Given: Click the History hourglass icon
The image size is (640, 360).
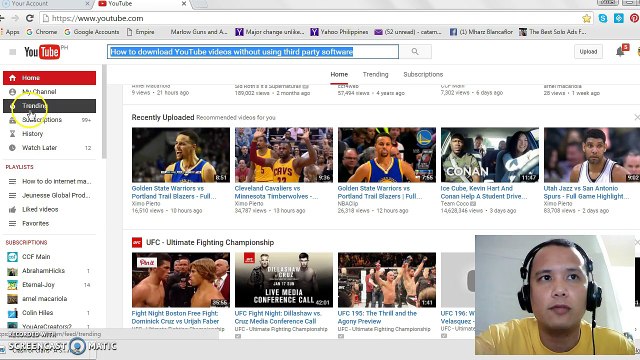Looking at the screenshot, I should [12, 133].
